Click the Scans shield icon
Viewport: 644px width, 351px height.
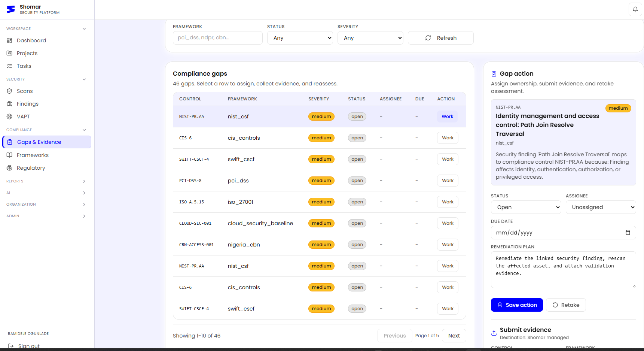[x=9, y=91]
